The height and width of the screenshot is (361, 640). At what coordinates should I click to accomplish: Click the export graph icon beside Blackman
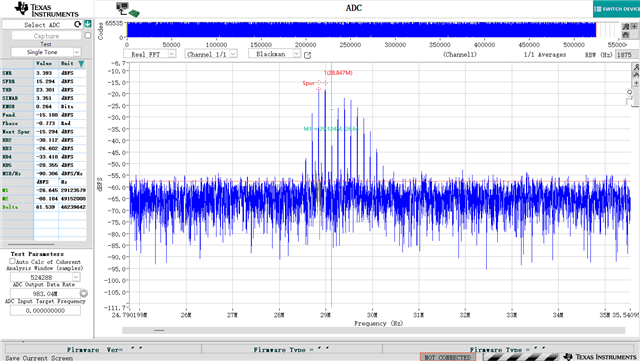(308, 55)
